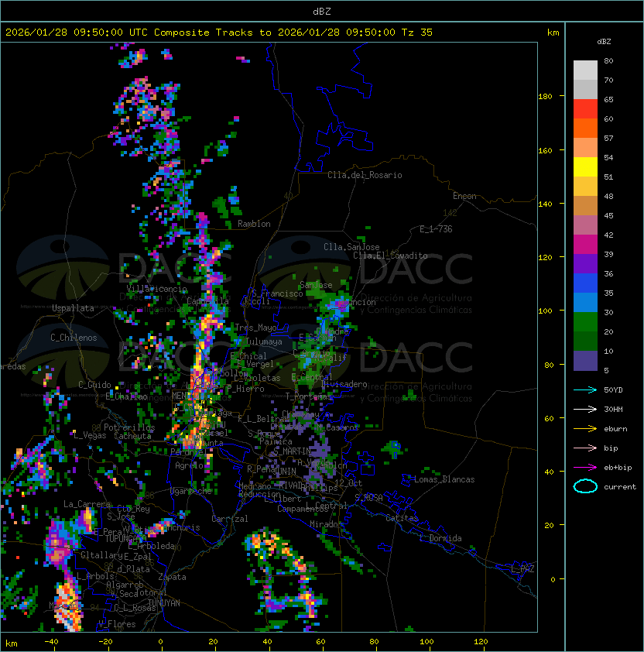Pick the red 60-65 dBZ swatch
This screenshot has width=644, height=652.
click(x=585, y=109)
